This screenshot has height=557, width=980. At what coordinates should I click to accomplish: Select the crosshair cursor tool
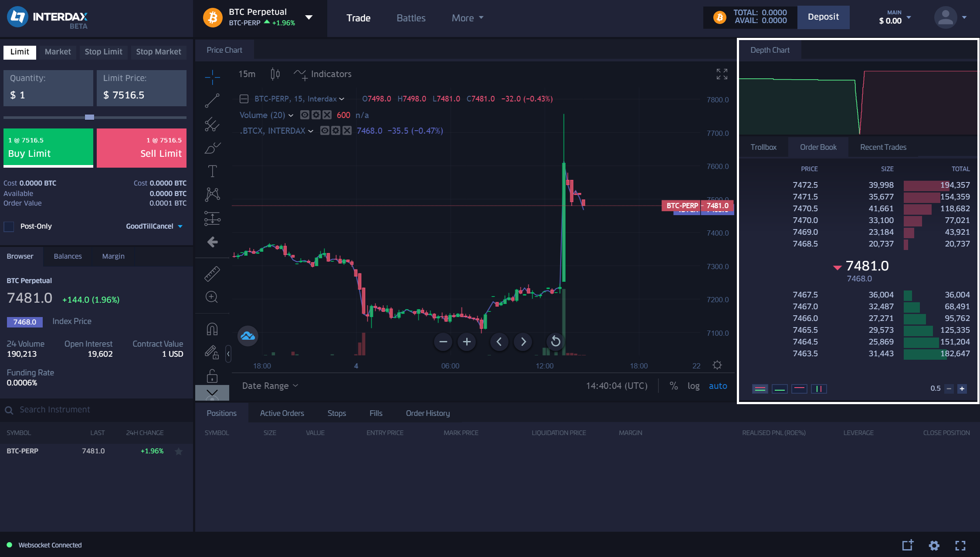pos(212,77)
